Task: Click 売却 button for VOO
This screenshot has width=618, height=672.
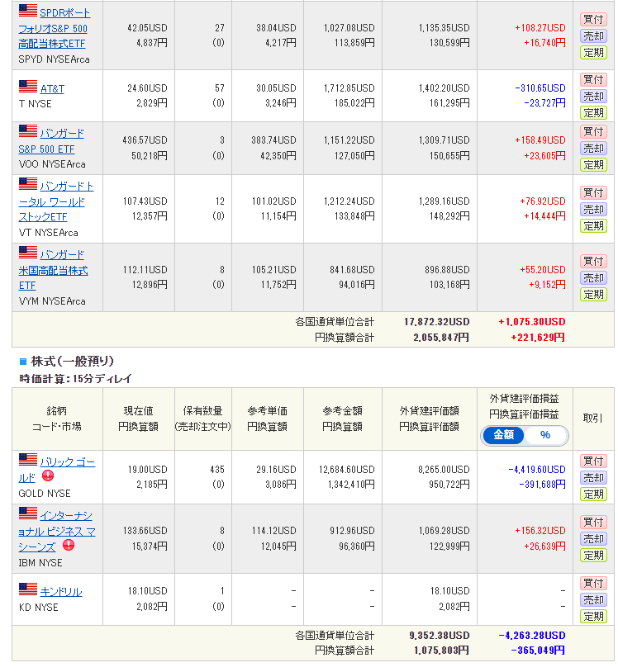Action: pos(593,149)
